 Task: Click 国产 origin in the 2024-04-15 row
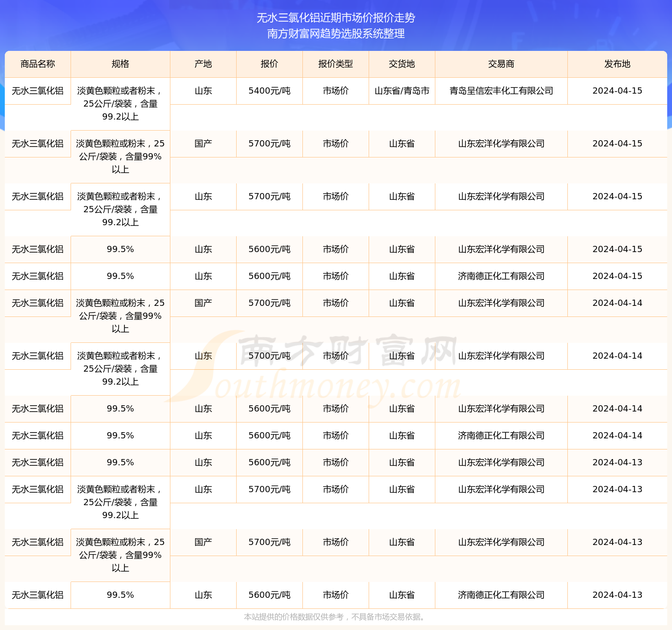coord(203,144)
